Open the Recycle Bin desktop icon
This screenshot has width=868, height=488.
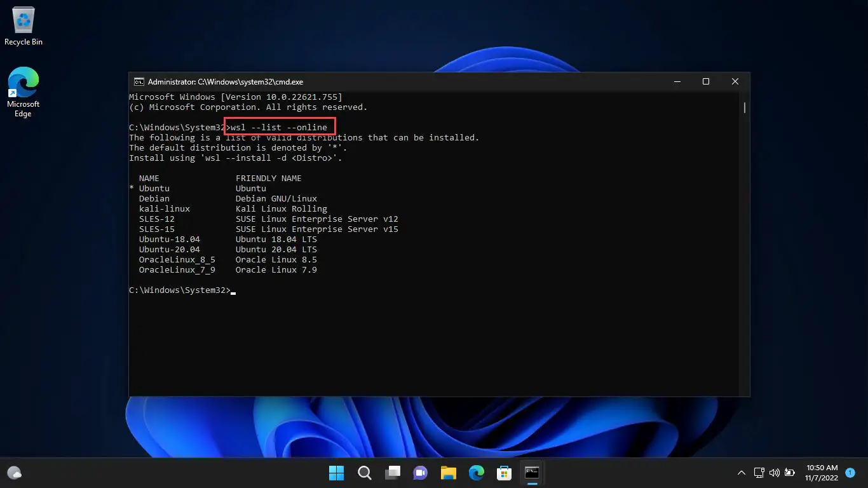click(x=24, y=27)
